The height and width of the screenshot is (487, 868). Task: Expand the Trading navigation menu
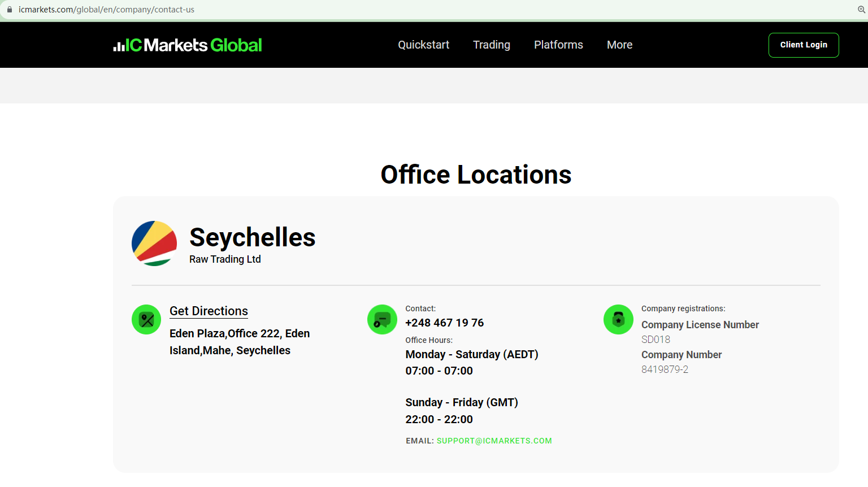coord(491,45)
